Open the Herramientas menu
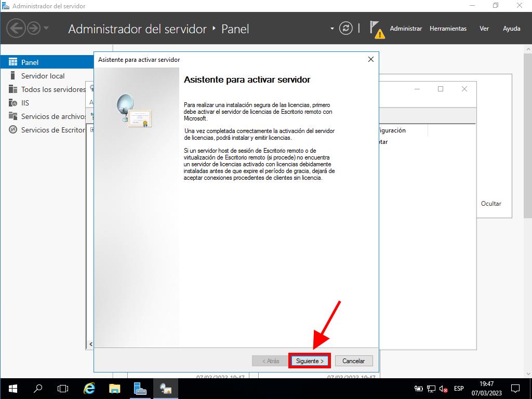 coord(448,29)
